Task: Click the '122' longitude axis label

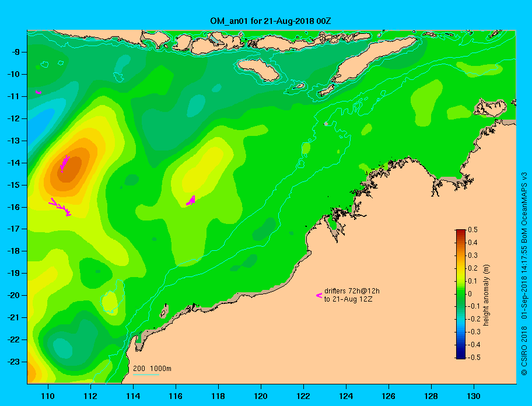Action: (x=303, y=396)
